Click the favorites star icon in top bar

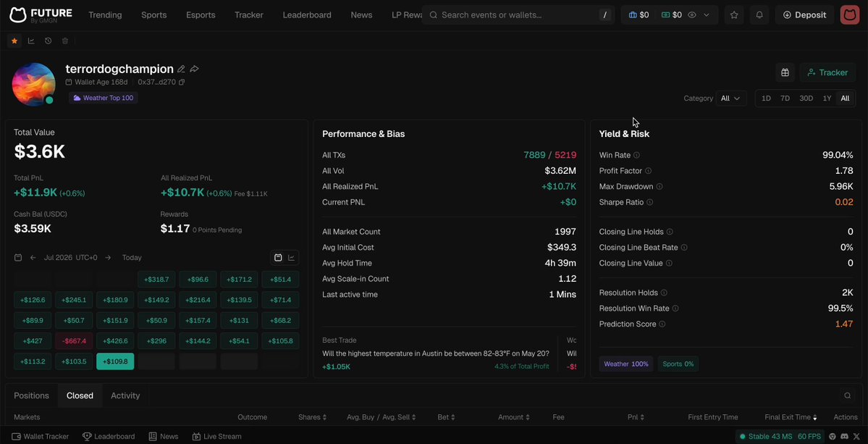click(734, 15)
